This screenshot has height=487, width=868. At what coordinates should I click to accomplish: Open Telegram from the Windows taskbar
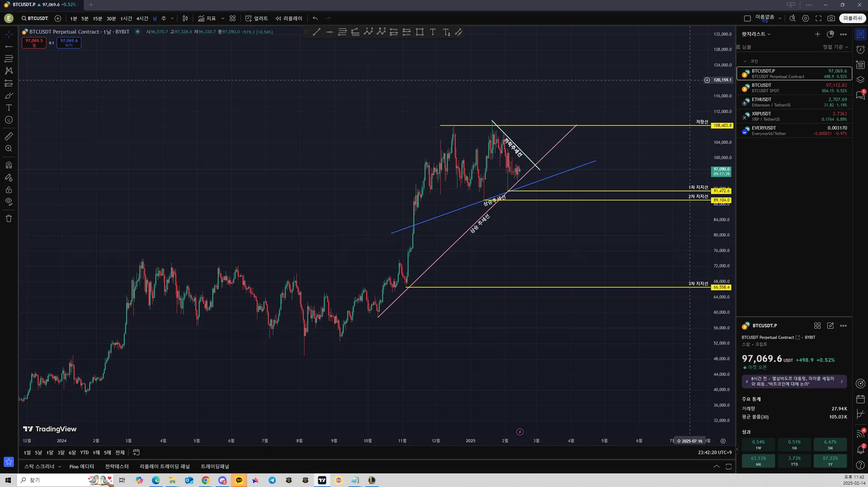tap(272, 480)
